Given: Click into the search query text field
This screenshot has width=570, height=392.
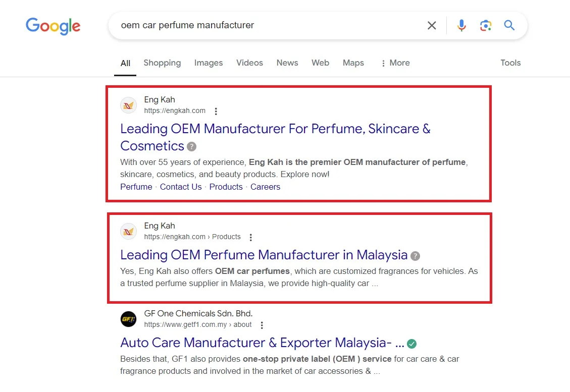Looking at the screenshot, I should pos(263,25).
